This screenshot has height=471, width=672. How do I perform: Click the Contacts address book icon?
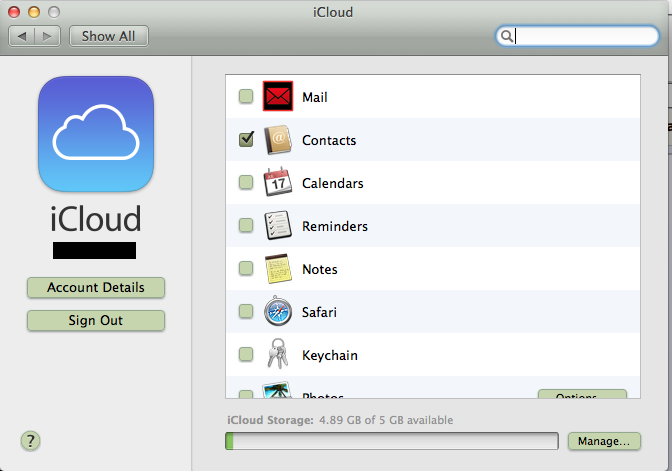(x=278, y=139)
